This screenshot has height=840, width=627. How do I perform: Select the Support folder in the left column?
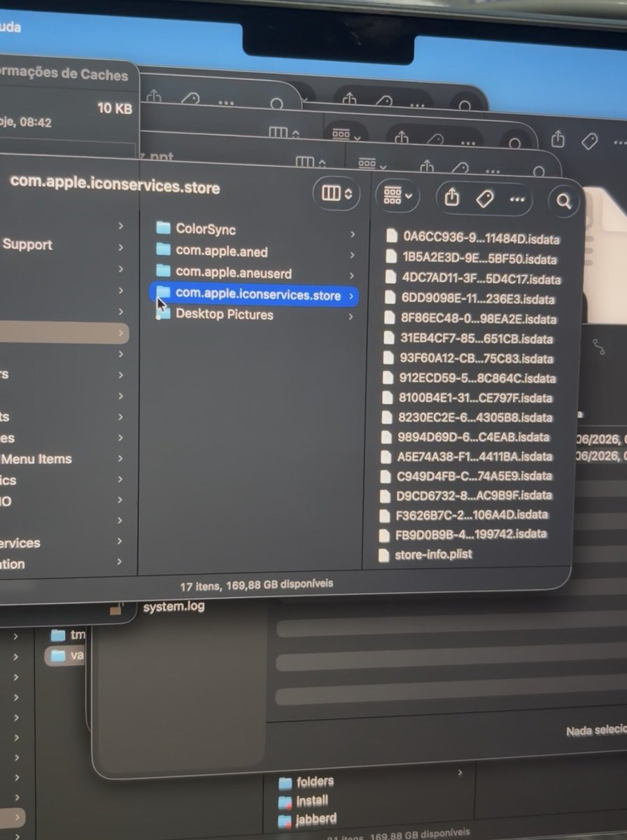tap(27, 244)
